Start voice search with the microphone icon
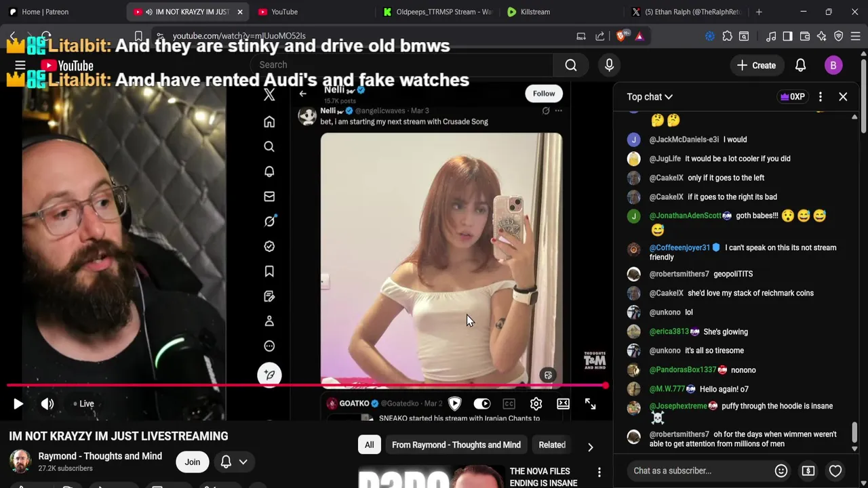 pyautogui.click(x=609, y=65)
